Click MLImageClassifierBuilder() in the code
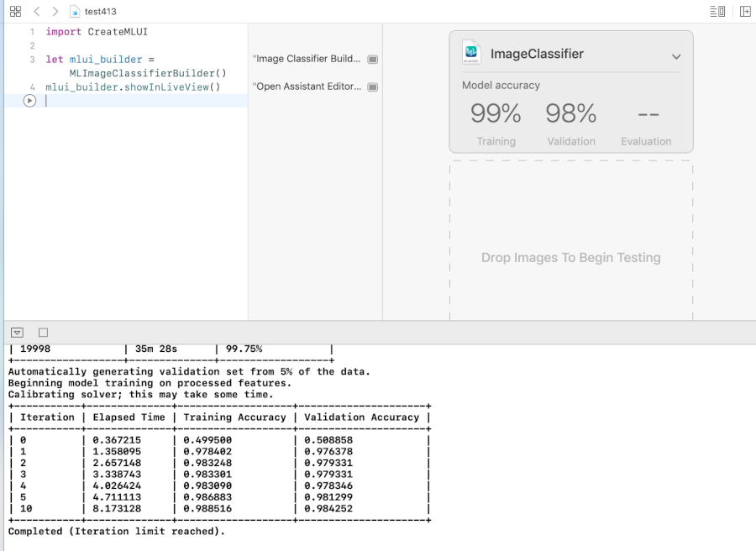This screenshot has height=551, width=756. click(x=148, y=73)
